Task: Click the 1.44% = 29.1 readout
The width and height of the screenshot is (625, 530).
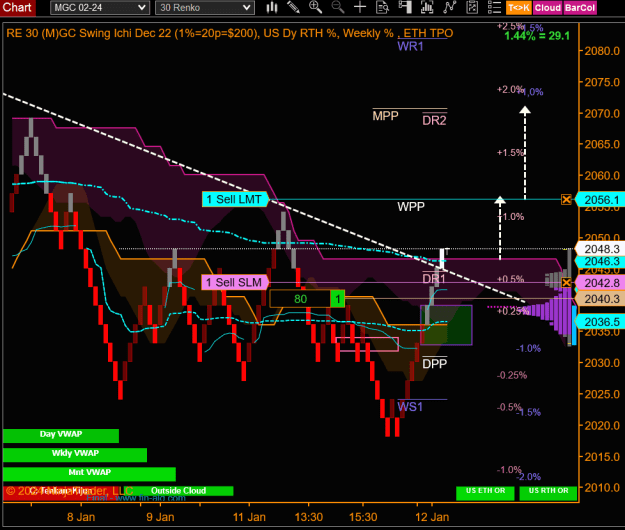Action: tap(537, 36)
